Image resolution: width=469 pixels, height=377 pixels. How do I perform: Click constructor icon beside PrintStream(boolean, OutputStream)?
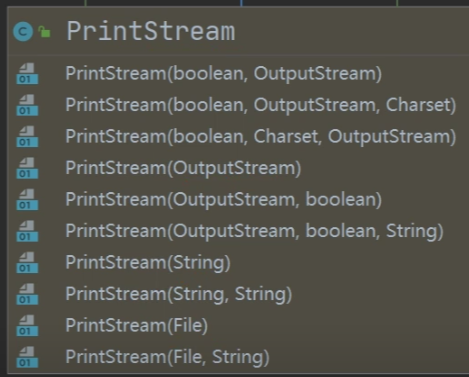pos(27,73)
